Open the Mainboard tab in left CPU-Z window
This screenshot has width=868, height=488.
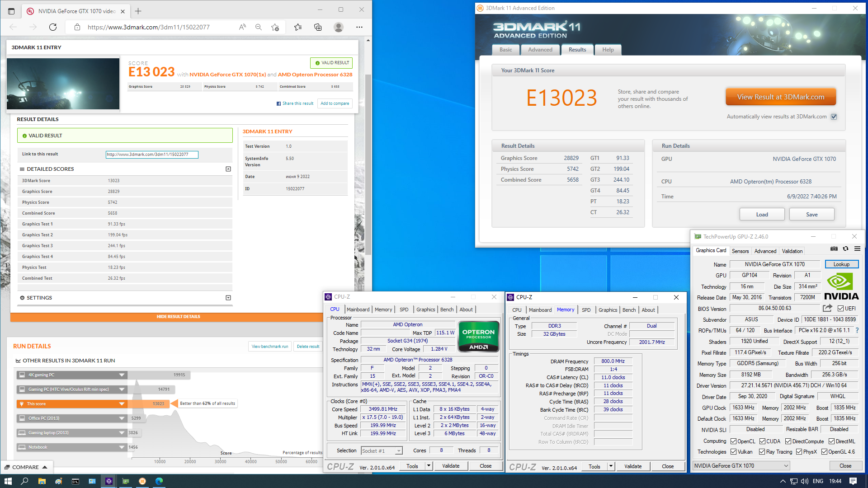pos(358,310)
